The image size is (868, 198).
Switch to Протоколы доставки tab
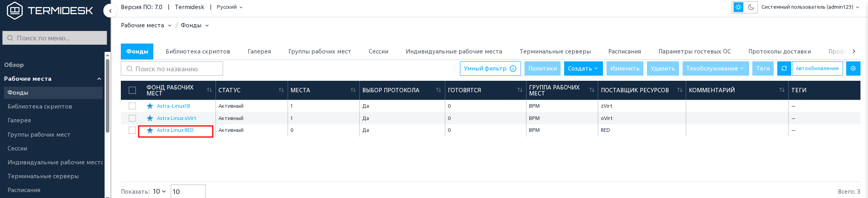coord(779,51)
